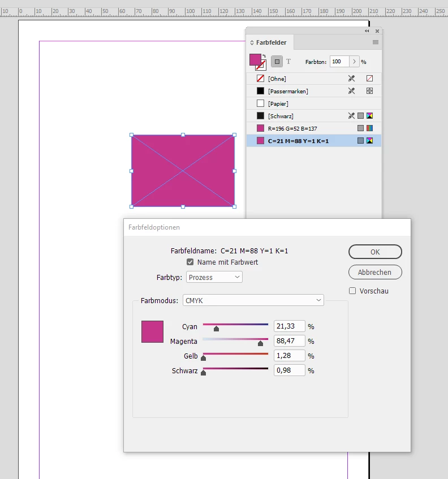Select the [Passermarken] swatch
448x479 pixels.
click(314, 91)
